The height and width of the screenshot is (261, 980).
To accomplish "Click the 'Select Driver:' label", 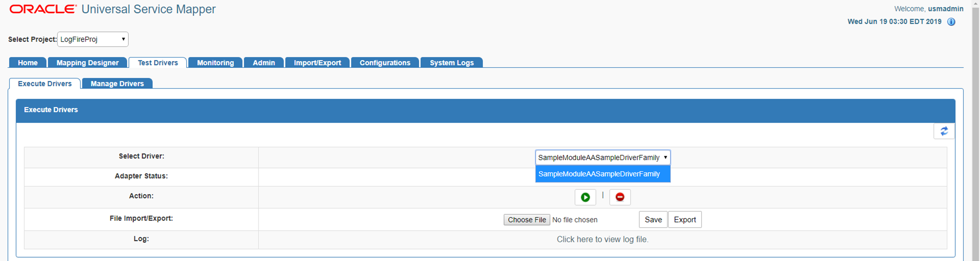I will [141, 156].
